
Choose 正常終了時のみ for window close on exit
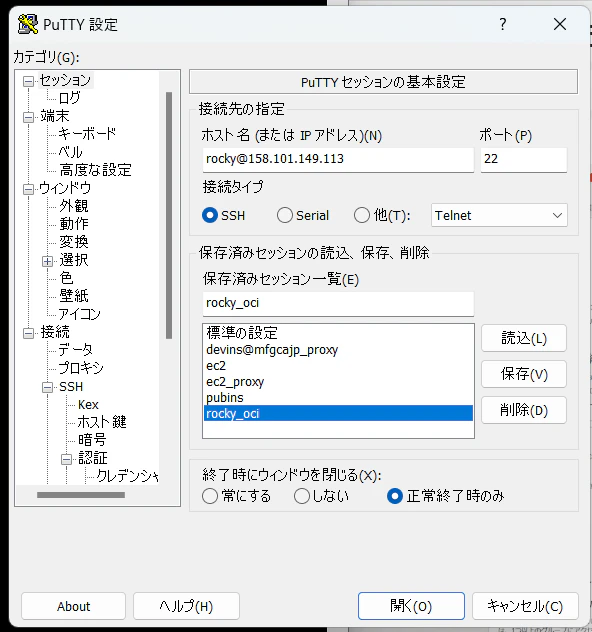coord(395,496)
